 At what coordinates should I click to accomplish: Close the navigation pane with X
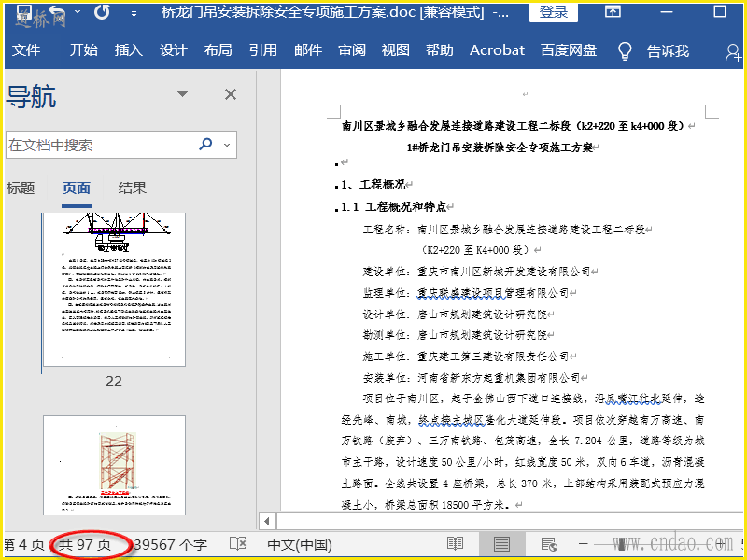(x=231, y=94)
